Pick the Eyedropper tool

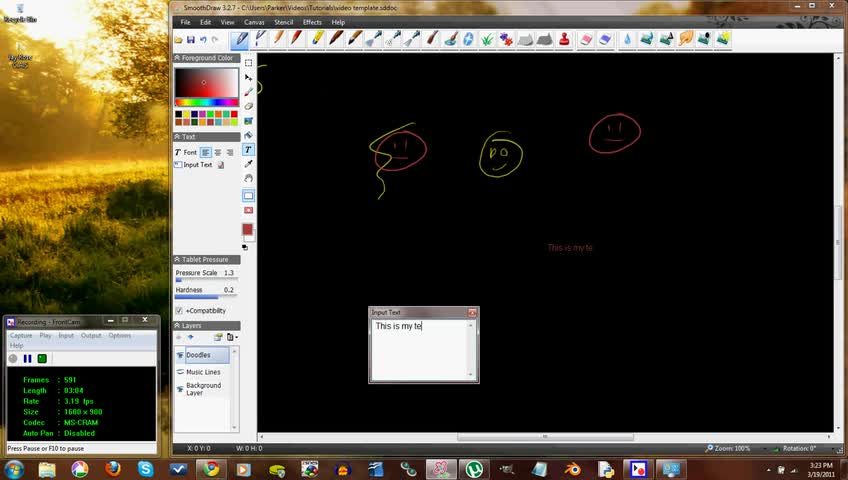click(248, 164)
